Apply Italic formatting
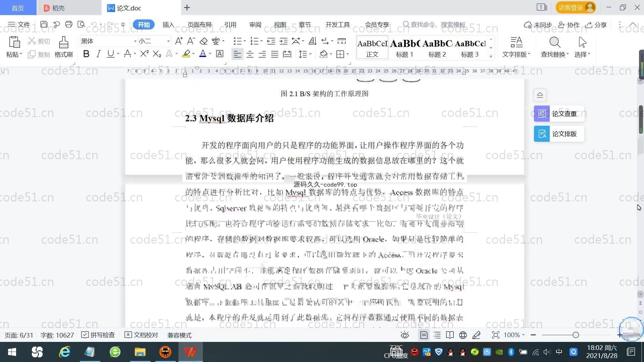Image resolution: width=644 pixels, height=362 pixels. (98, 54)
